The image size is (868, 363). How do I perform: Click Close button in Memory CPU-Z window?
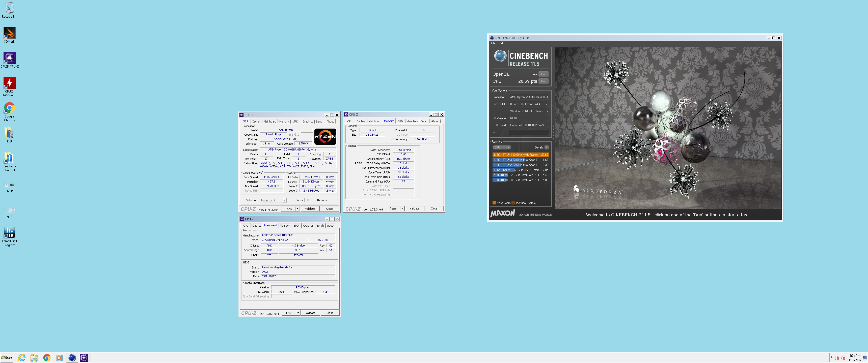434,208
